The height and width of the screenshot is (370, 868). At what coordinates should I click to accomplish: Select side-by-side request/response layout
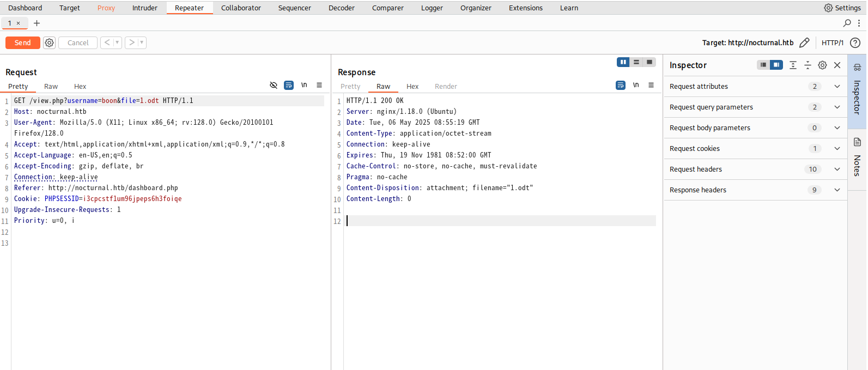(623, 62)
